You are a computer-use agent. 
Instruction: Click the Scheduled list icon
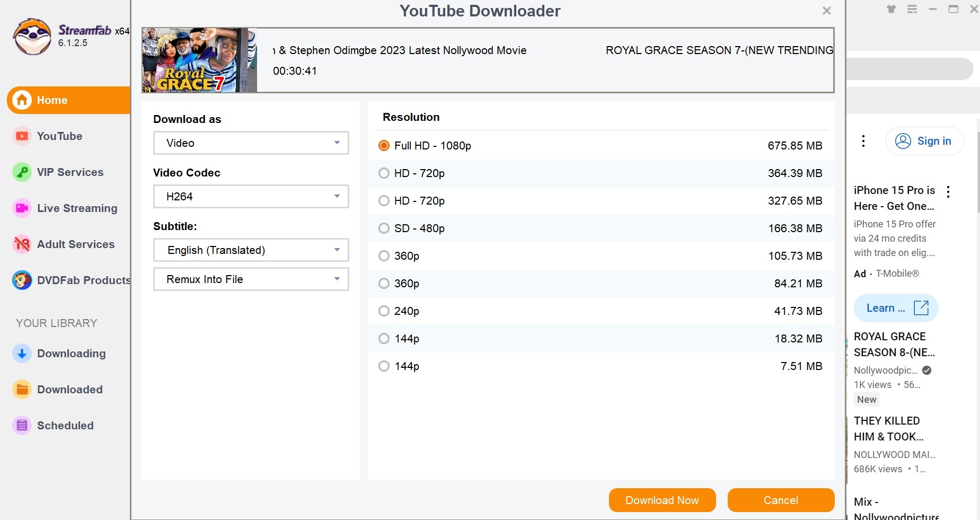(x=22, y=426)
